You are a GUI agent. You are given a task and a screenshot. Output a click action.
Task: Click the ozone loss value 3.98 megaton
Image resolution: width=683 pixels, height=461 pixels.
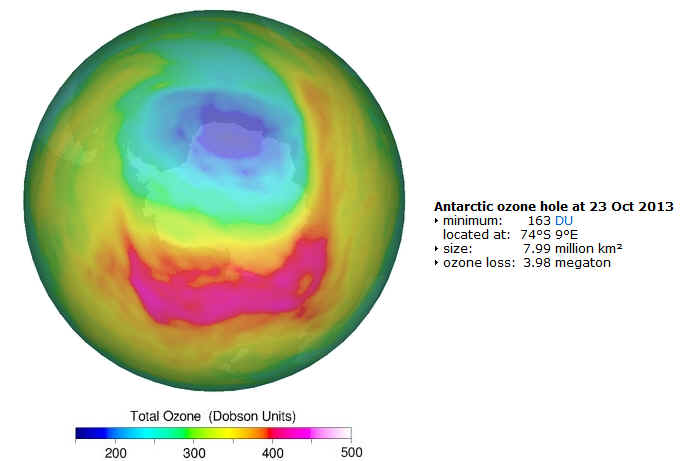[x=567, y=263]
